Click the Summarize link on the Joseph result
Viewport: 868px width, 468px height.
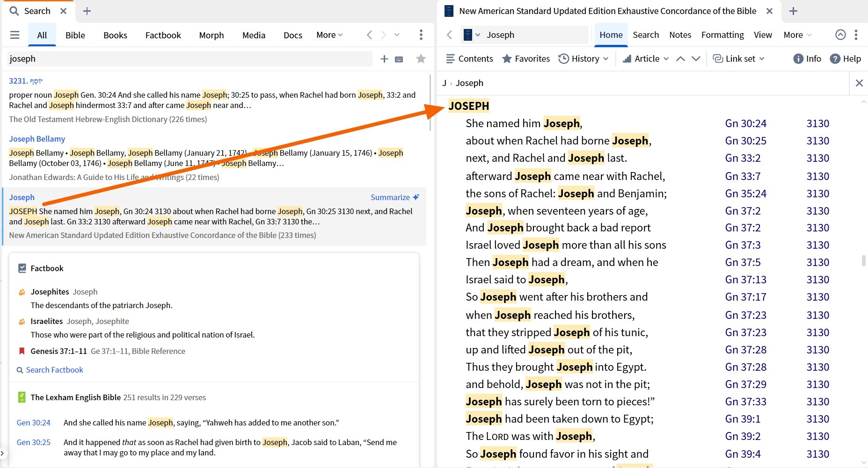pyautogui.click(x=390, y=197)
